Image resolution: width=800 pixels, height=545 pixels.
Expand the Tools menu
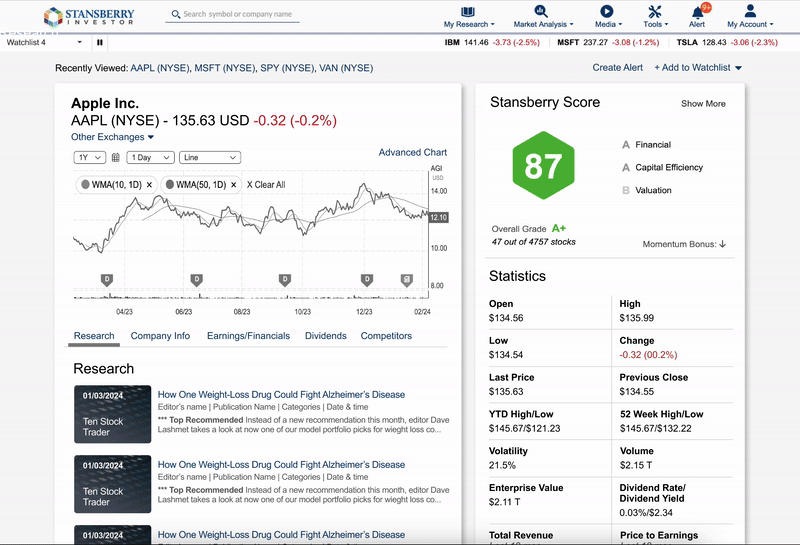tap(655, 24)
